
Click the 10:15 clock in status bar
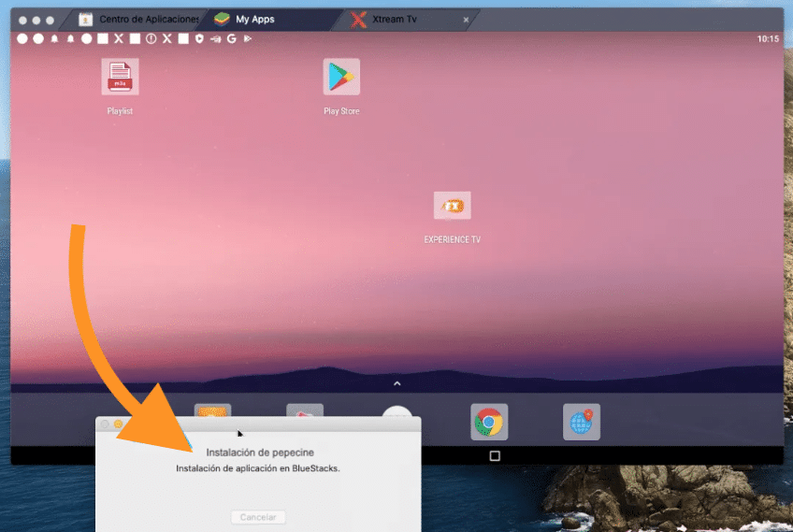(x=768, y=39)
